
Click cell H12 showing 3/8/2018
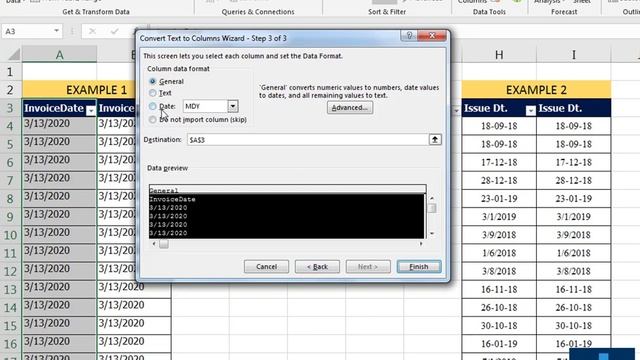point(499,271)
